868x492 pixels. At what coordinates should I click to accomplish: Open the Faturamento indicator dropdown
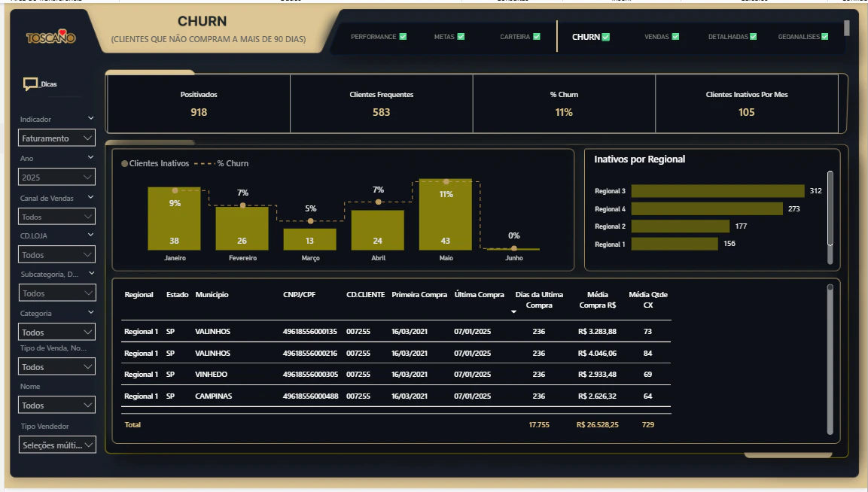(x=56, y=138)
